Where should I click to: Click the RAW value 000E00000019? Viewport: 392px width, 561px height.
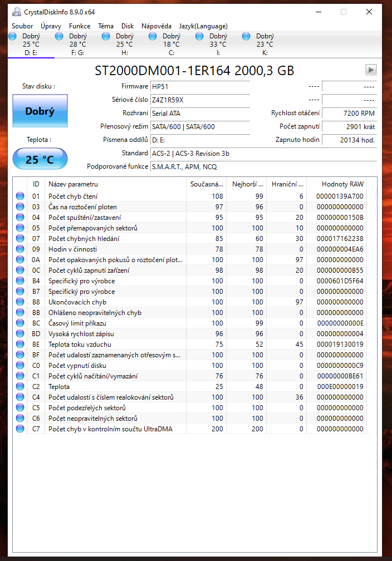tap(340, 387)
